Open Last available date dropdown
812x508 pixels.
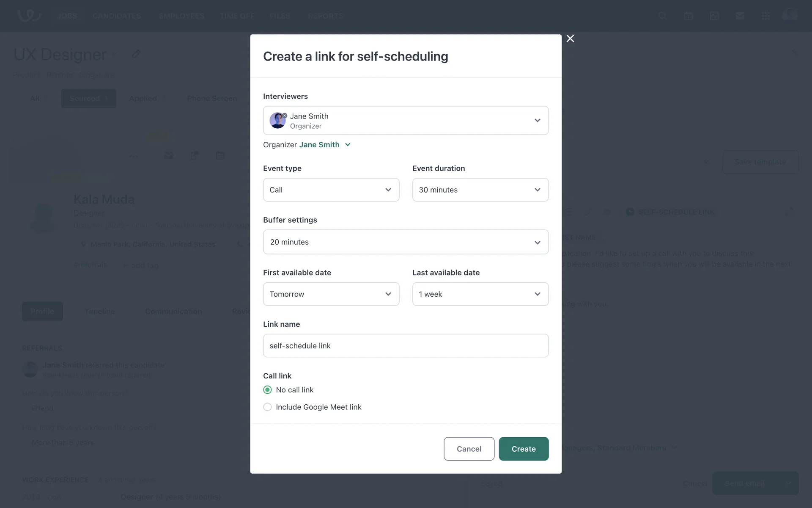click(x=480, y=294)
